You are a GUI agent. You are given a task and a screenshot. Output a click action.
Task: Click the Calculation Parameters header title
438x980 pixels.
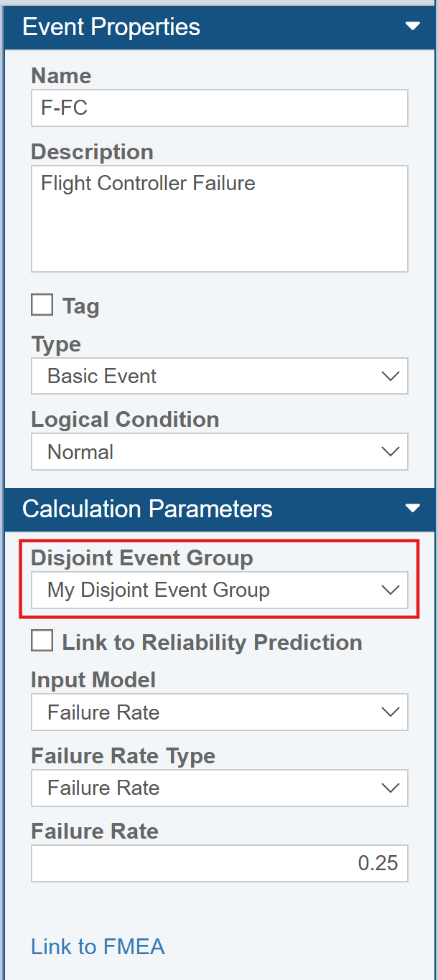click(x=147, y=509)
